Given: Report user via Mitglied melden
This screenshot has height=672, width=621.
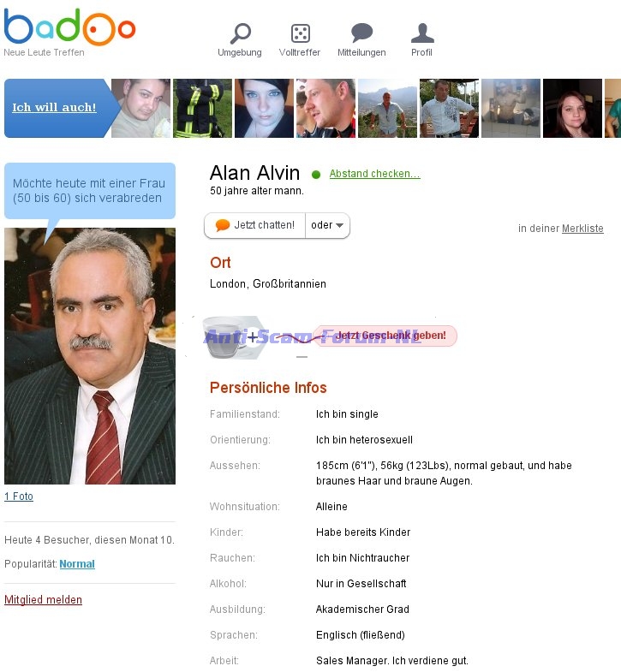Looking at the screenshot, I should (x=43, y=599).
